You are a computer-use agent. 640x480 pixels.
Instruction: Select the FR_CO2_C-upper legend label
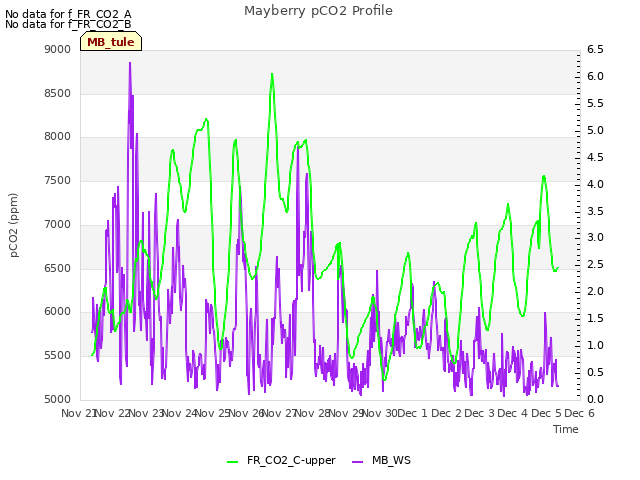pyautogui.click(x=291, y=460)
